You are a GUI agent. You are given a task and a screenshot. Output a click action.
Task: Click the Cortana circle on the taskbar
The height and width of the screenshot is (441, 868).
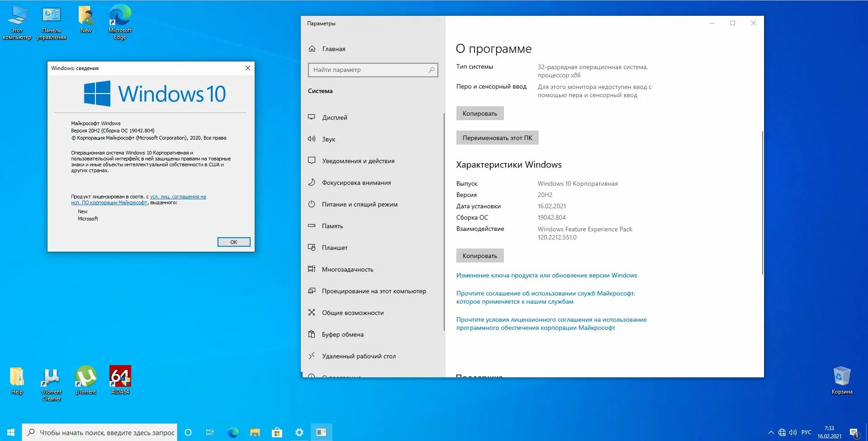tap(188, 432)
